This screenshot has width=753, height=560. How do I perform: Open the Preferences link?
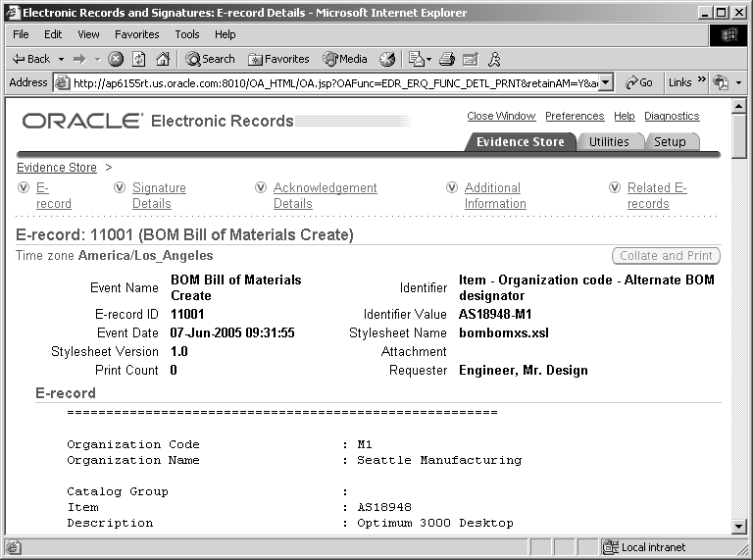coord(575,117)
